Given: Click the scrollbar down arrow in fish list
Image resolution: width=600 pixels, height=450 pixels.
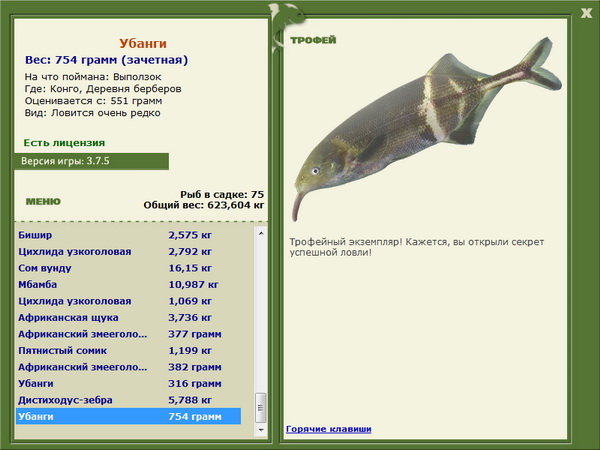Looking at the screenshot, I should 261,430.
